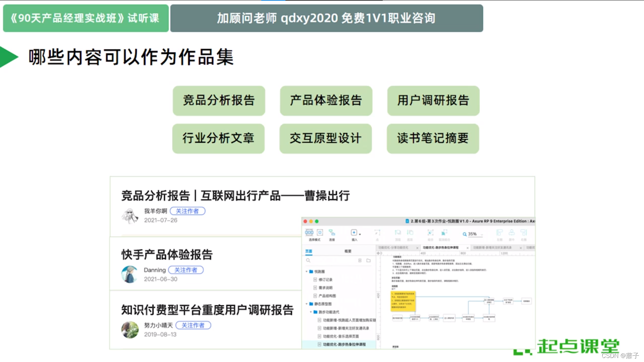Switch to the Outline (概要) panel tab
This screenshot has width=644, height=362.
pyautogui.click(x=348, y=251)
